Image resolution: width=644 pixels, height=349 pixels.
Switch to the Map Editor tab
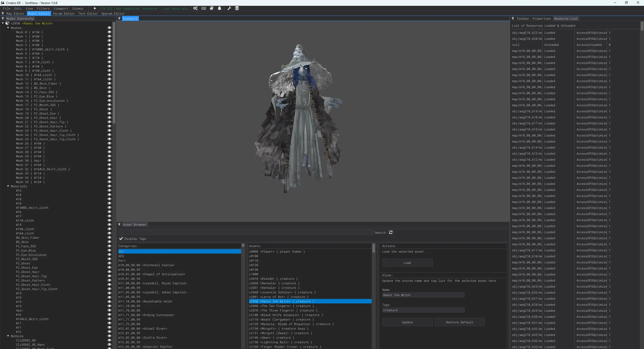[x=15, y=14]
